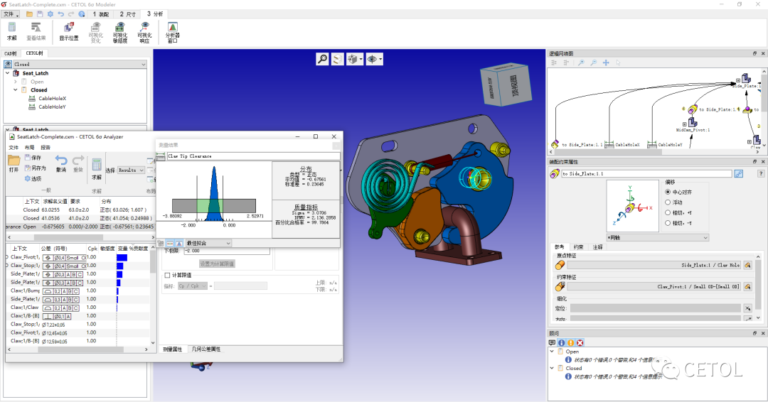Switch to the CETOL tree tab

34,53
